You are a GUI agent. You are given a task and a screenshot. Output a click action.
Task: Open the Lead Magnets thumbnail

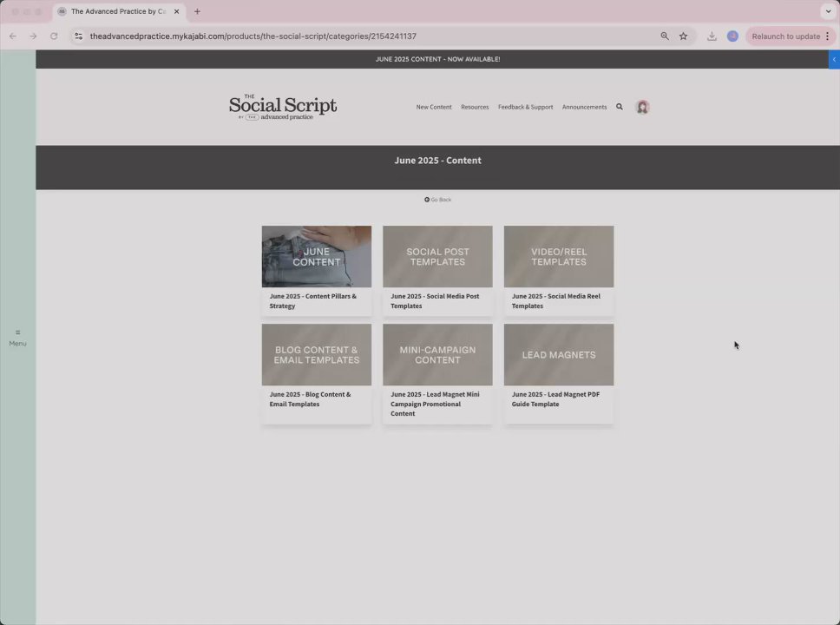(x=559, y=354)
